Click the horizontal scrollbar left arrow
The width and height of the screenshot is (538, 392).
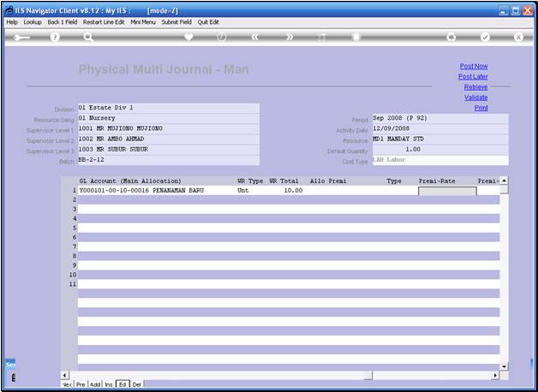point(64,376)
